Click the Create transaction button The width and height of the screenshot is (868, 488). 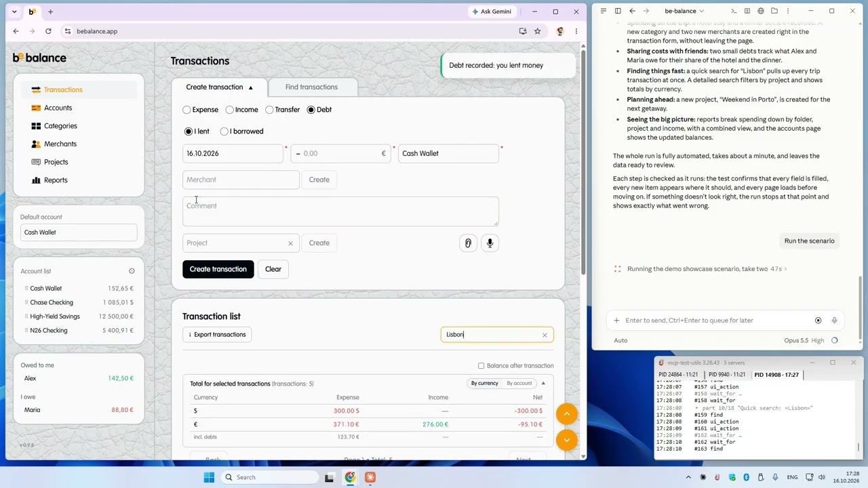(x=218, y=269)
